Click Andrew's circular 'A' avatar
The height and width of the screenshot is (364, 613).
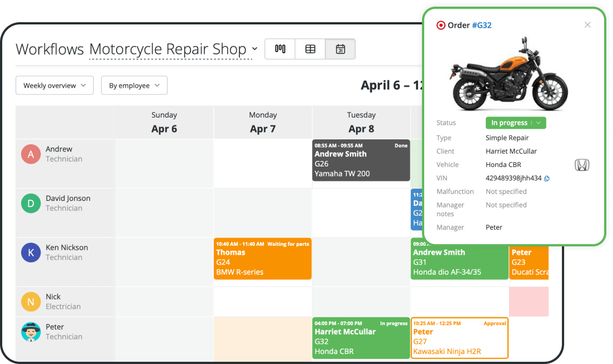click(x=31, y=154)
